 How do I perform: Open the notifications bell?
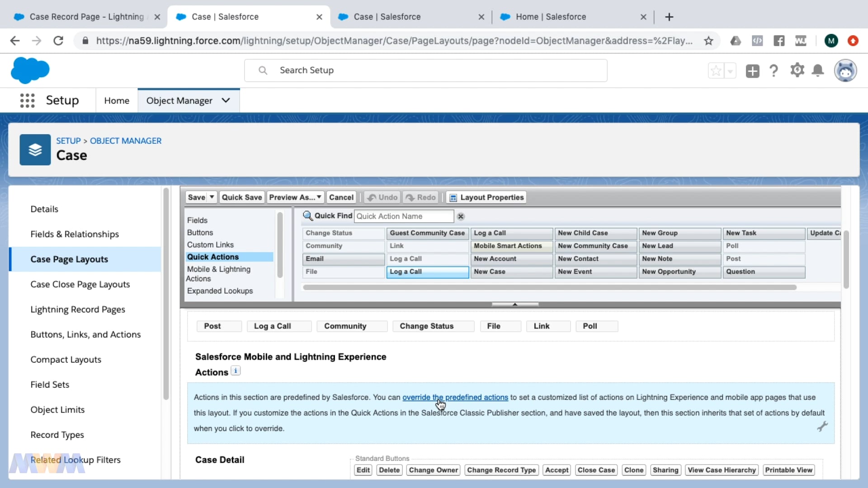click(818, 70)
